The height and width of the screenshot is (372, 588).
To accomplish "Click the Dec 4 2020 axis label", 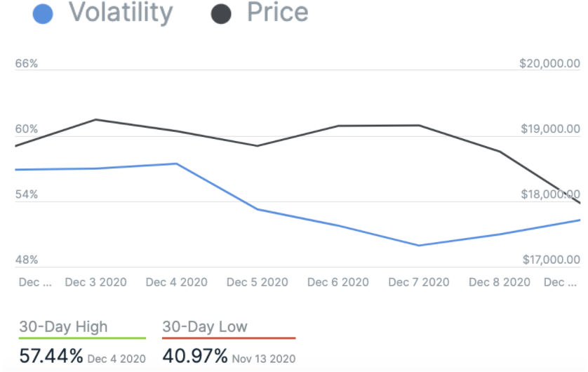I will [177, 282].
